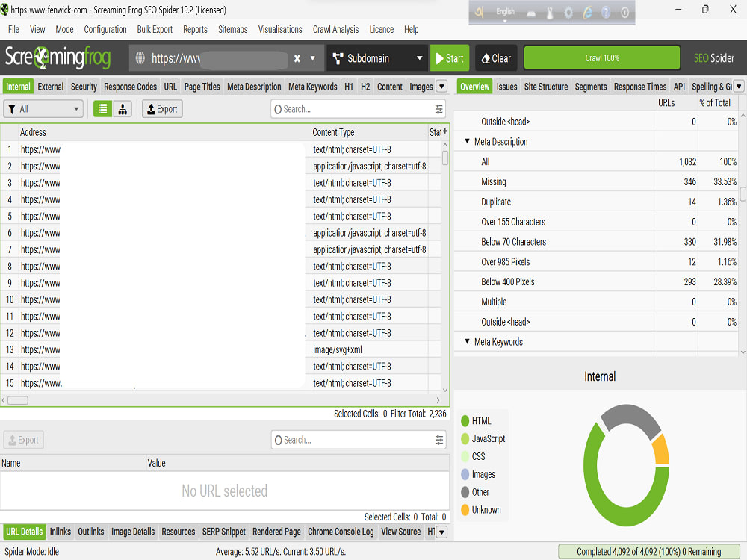Select the Below 70 Characters row
The image size is (747, 560).
(x=596, y=242)
